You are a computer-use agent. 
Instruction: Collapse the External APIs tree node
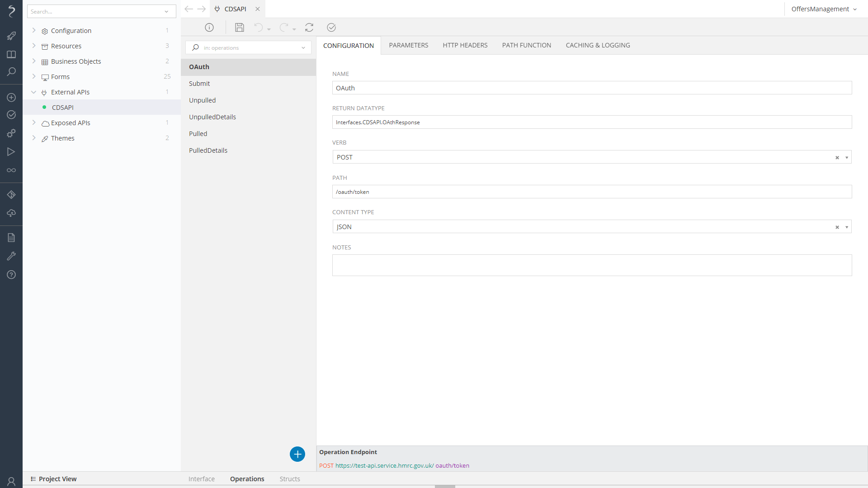[x=34, y=92]
